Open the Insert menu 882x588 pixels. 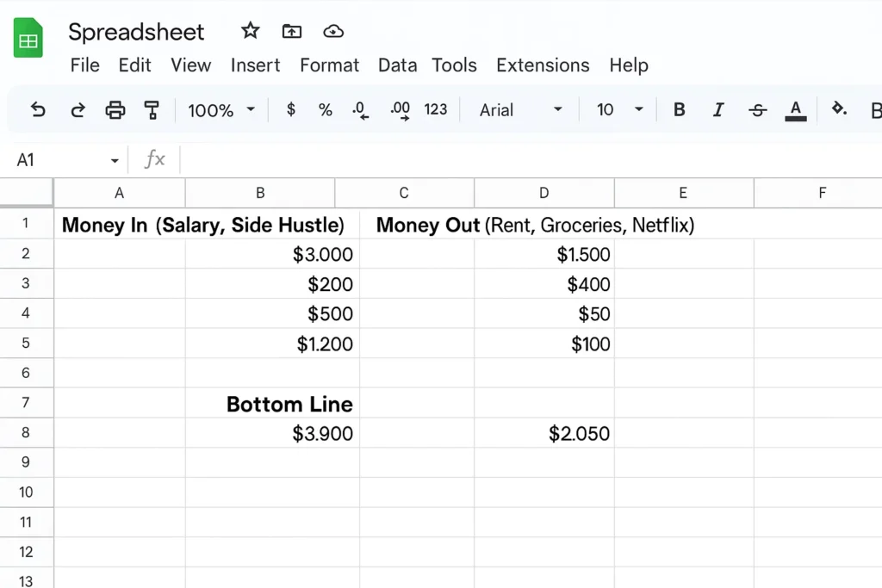point(255,65)
